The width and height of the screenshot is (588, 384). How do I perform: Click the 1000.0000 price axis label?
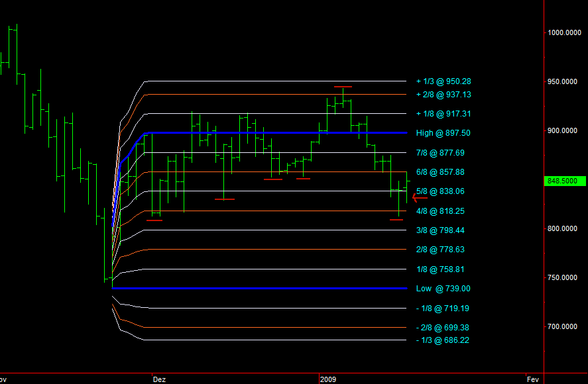pos(563,33)
